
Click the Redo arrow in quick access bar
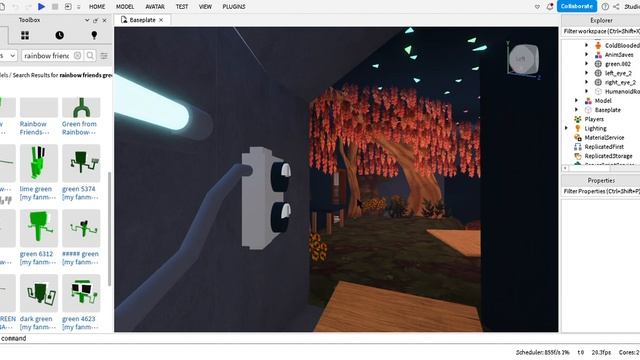pos(28,7)
